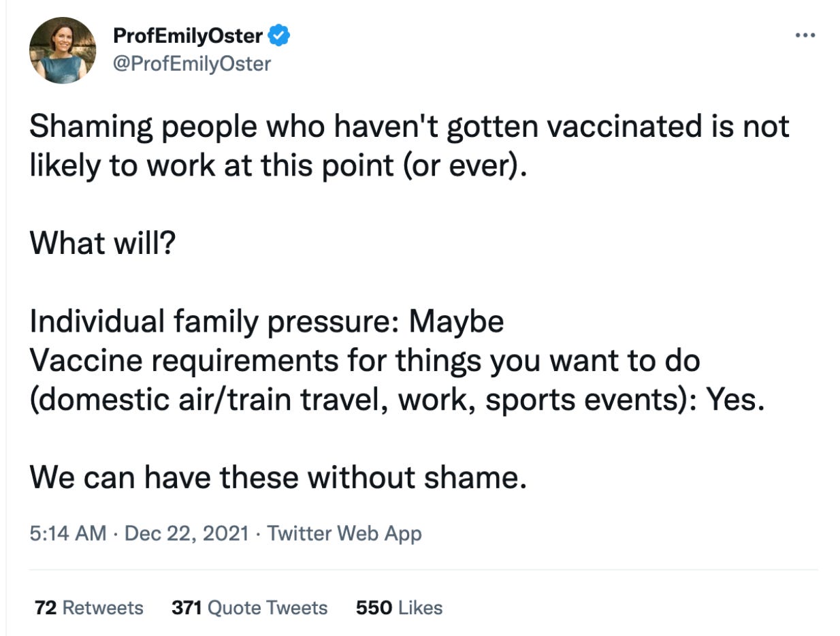The width and height of the screenshot is (840, 636).
Task: Open the three-dot more options menu
Action: point(805,35)
